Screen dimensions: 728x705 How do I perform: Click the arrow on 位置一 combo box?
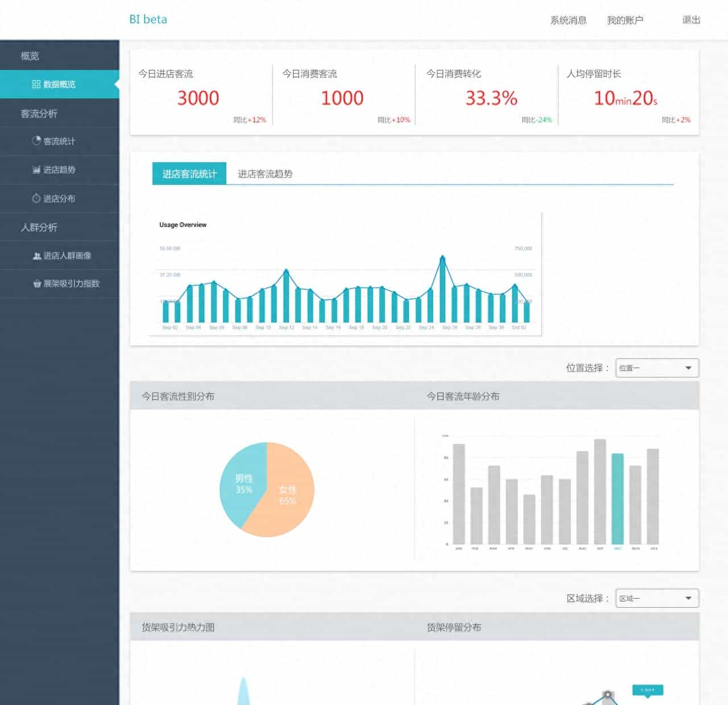click(688, 368)
